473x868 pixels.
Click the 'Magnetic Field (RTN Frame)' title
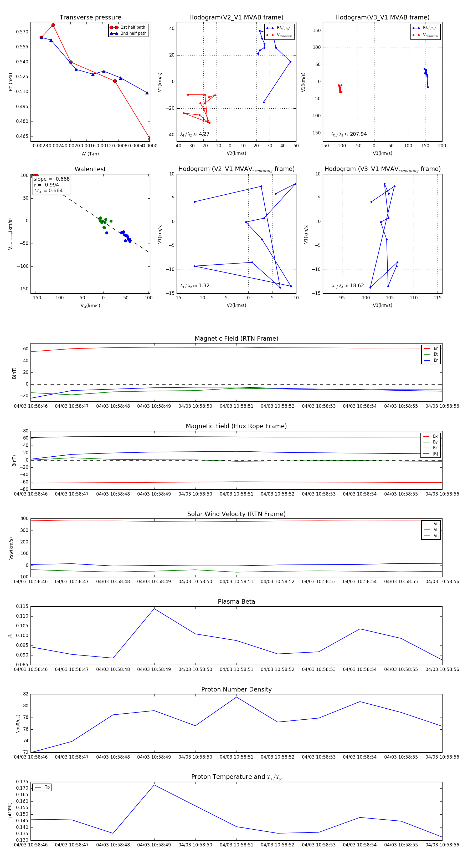click(x=236, y=339)
